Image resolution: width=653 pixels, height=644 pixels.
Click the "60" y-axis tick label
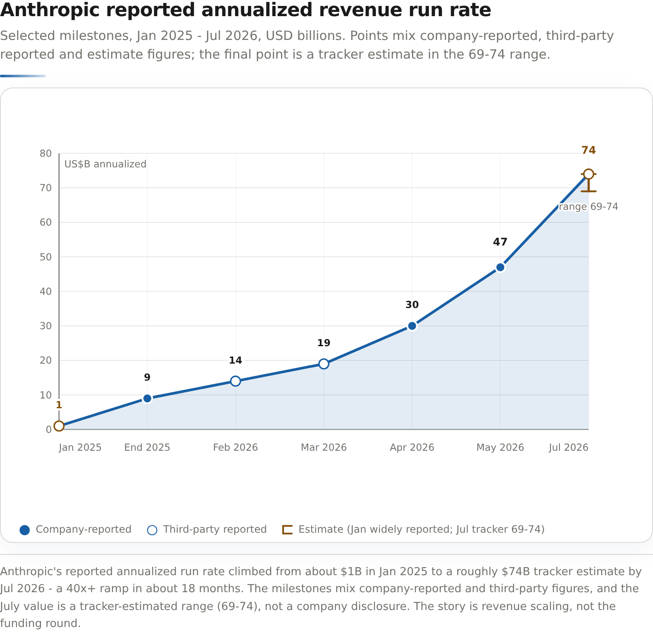46,222
